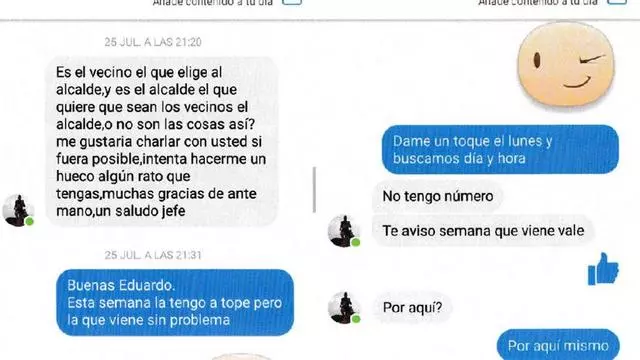Select the 'Por aquí?' message bubble
The width and height of the screenshot is (640, 360).
tap(412, 307)
